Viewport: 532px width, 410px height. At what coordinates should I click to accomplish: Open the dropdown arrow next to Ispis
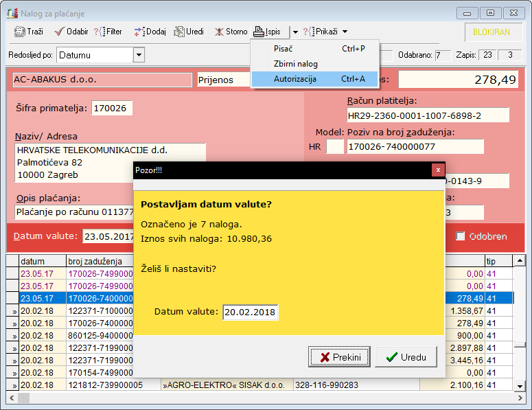click(294, 32)
